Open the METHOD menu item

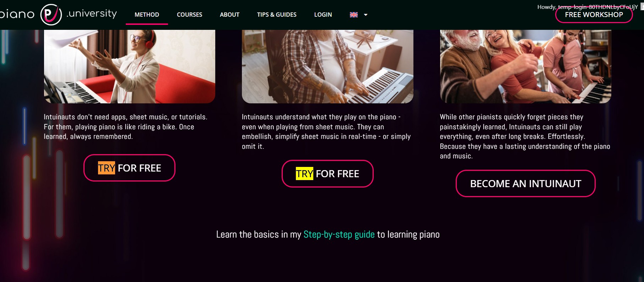pyautogui.click(x=147, y=15)
